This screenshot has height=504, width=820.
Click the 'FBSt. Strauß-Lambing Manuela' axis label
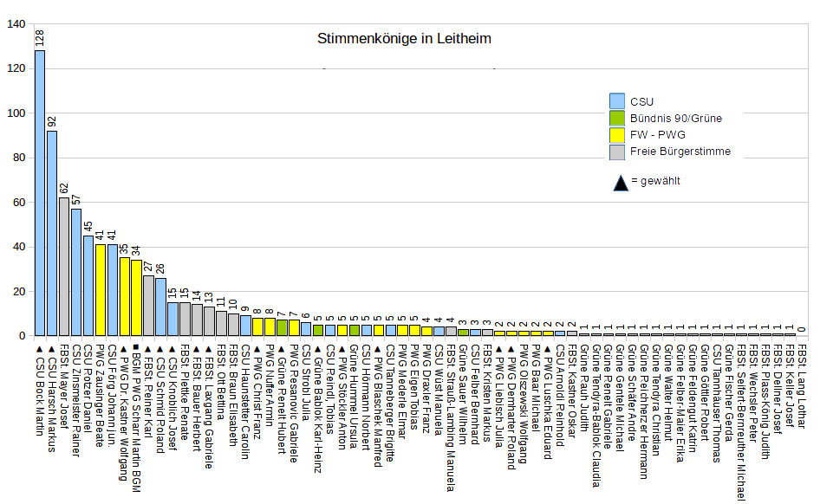click(x=451, y=417)
